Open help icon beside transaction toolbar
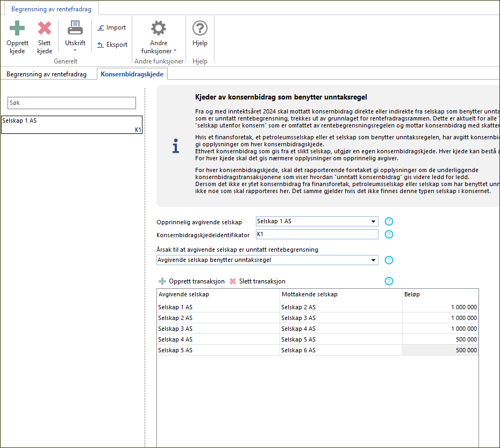This screenshot has height=448, width=500. [x=389, y=281]
